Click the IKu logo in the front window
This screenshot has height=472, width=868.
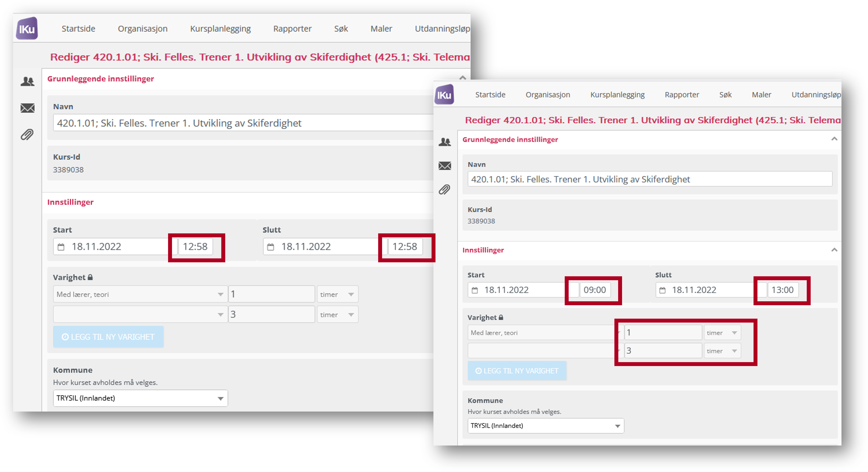pyautogui.click(x=444, y=95)
